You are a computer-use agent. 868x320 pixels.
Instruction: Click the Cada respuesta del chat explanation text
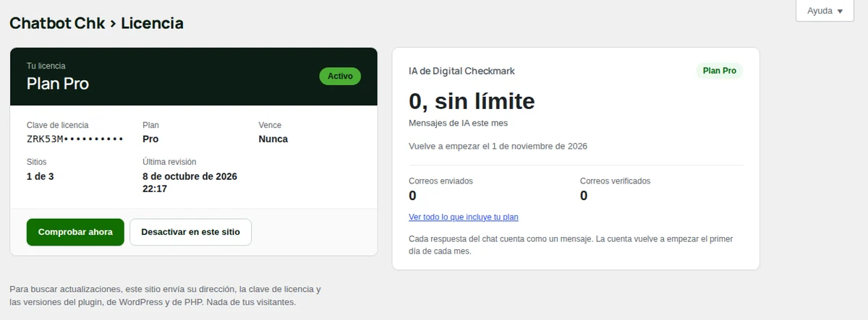[x=571, y=245]
